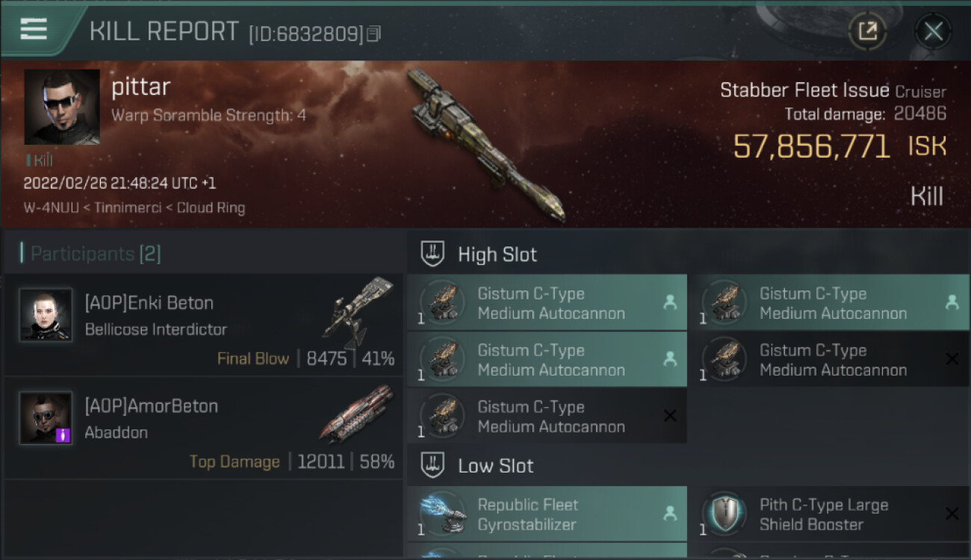This screenshot has height=560, width=971.
Task: Select Enki Beton's portrait
Action: (46, 315)
